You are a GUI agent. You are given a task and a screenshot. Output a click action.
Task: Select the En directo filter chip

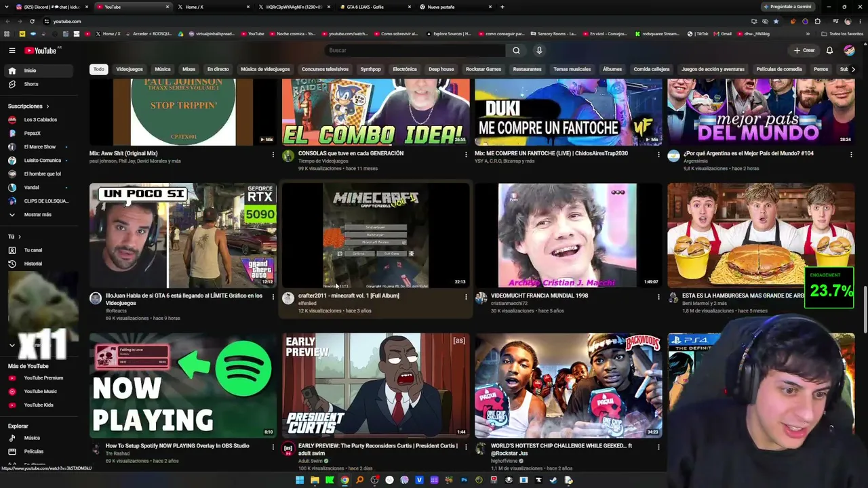(x=218, y=69)
